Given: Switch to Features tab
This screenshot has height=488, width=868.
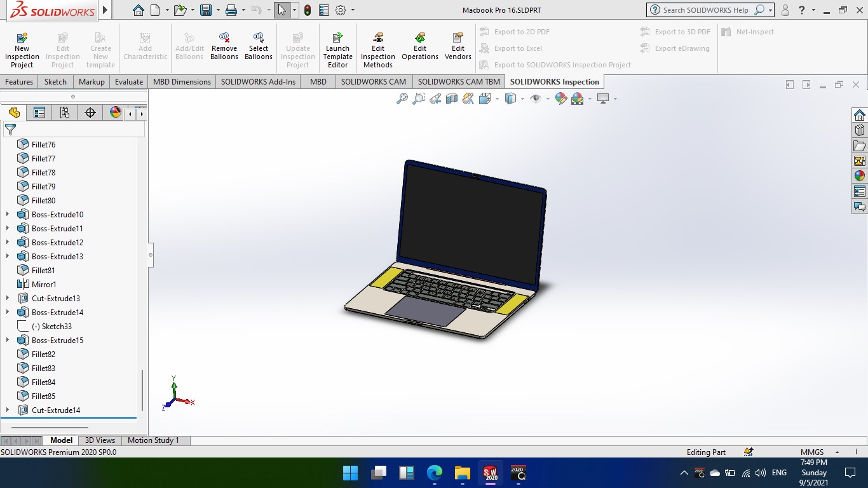Looking at the screenshot, I should [x=19, y=81].
